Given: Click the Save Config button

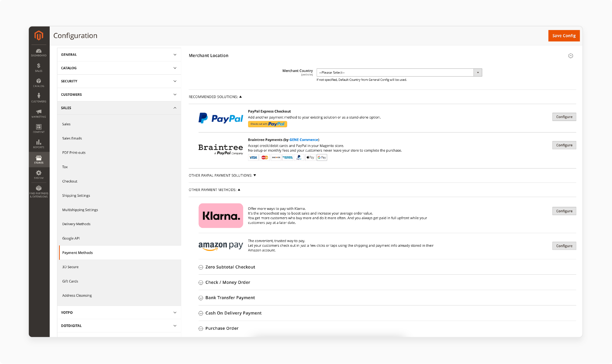Looking at the screenshot, I should (x=564, y=36).
